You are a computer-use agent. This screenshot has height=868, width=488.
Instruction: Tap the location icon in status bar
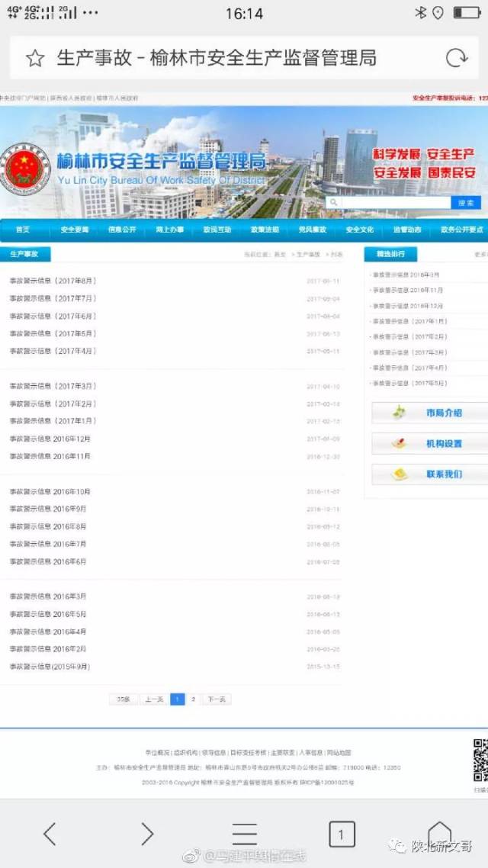(438, 13)
